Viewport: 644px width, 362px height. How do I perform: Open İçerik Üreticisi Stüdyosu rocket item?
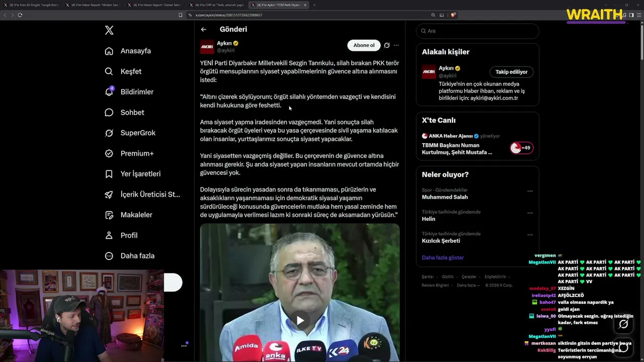142,195
